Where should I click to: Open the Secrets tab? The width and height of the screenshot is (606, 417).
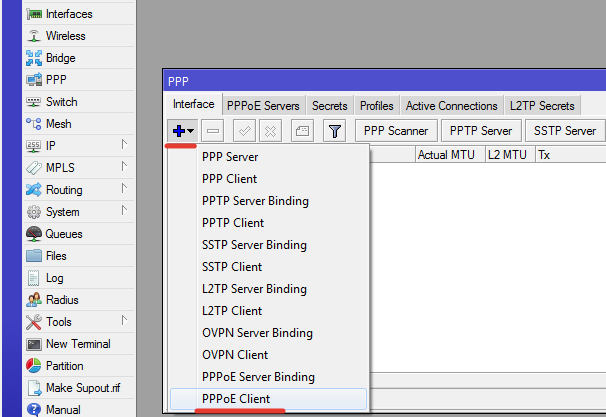click(x=330, y=106)
